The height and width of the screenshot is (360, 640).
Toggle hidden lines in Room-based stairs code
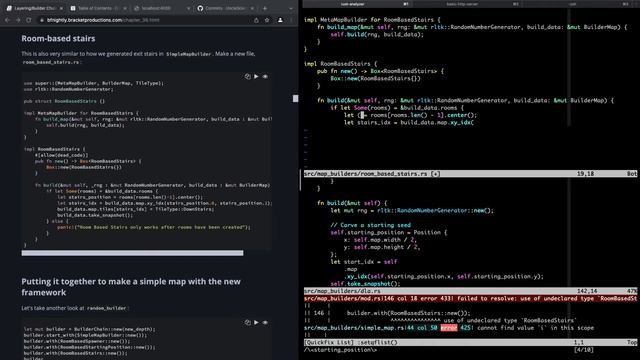(x=265, y=76)
